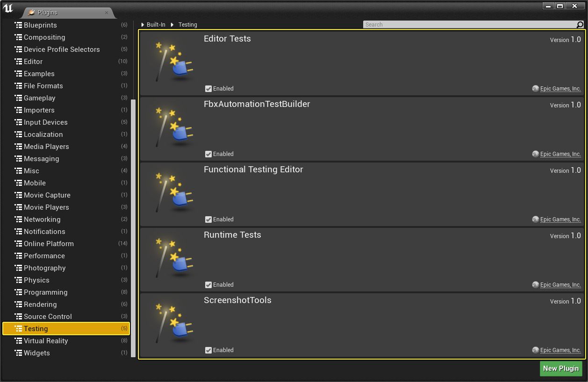Open the Online Platform category
Screen dimensions: 588x382
[x=49, y=244]
